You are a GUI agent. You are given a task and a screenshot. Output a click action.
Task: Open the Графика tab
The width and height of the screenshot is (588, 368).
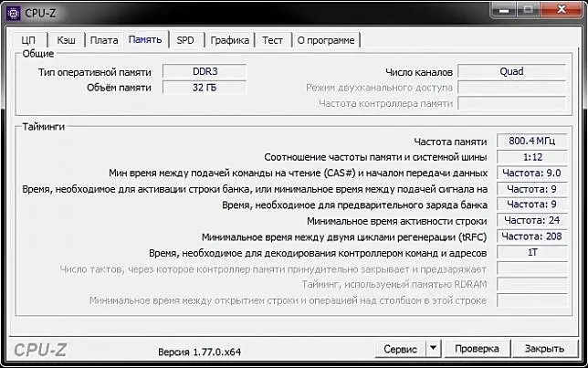coord(229,40)
